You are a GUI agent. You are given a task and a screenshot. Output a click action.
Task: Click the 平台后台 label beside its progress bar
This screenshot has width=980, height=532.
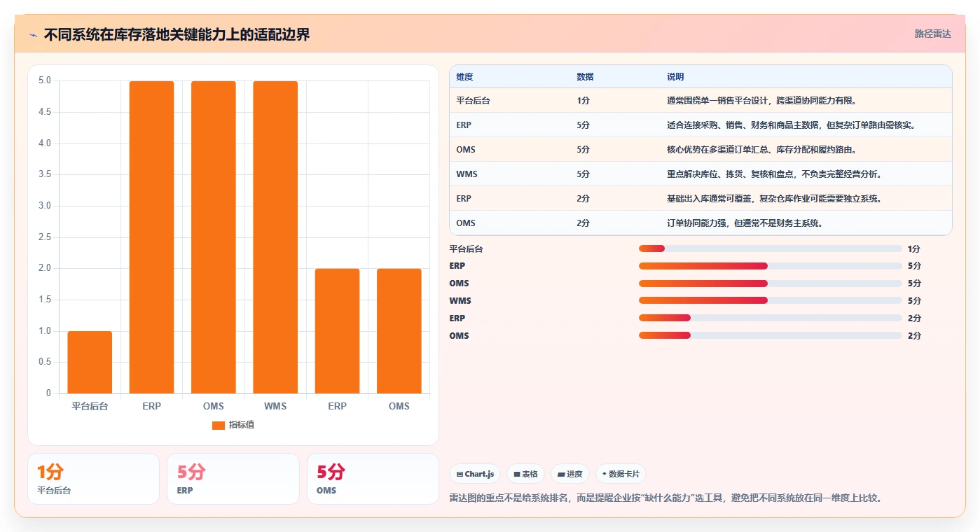pyautogui.click(x=466, y=248)
